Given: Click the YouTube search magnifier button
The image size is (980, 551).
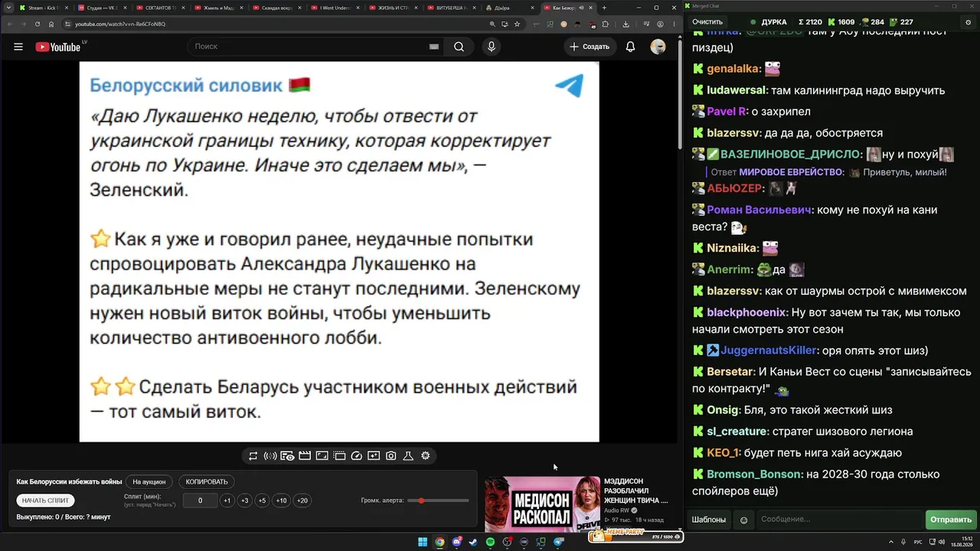Looking at the screenshot, I should 459,47.
